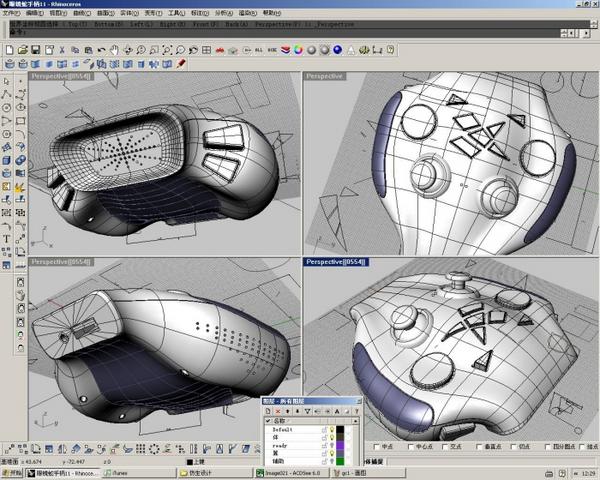Enable the 四分圆点 osnap checkbox
This screenshot has height=480, width=600.
click(548, 447)
